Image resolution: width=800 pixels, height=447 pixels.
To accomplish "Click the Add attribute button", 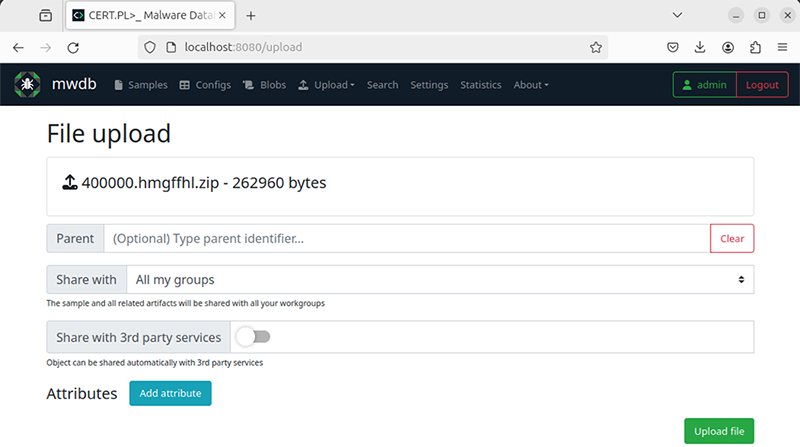I will 170,393.
